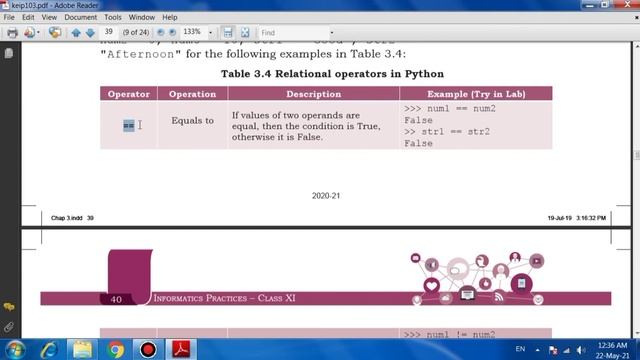Click the Adobe Reader taskbar icon

tap(181, 350)
